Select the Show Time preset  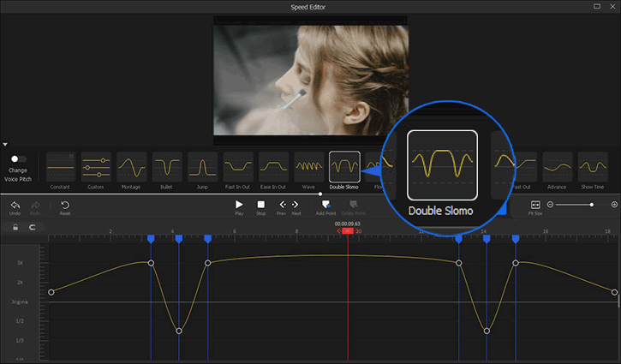pos(593,166)
